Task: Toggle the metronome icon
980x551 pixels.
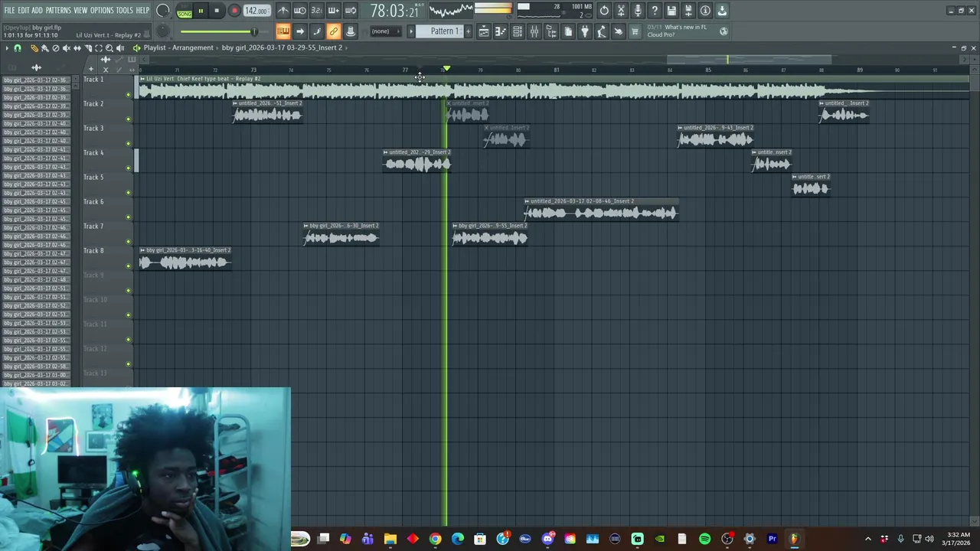Action: (283, 11)
